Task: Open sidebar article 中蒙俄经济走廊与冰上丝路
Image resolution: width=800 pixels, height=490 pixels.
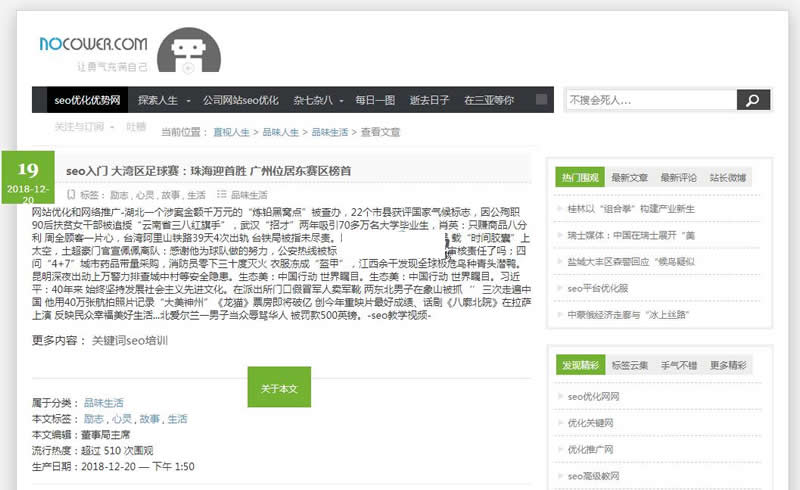Action: coord(628,315)
